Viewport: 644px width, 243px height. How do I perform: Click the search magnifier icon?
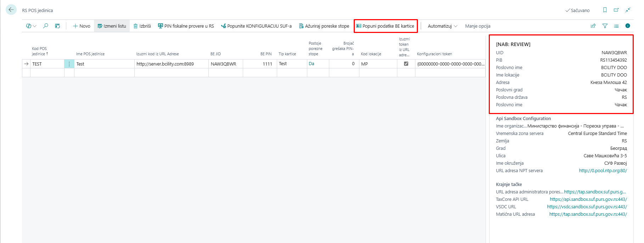[45, 26]
